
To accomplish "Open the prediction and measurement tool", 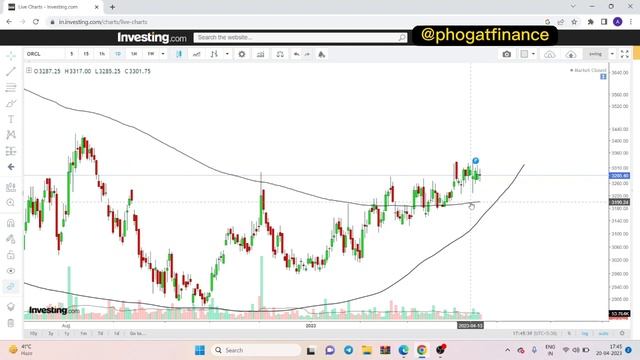I will pos(11,151).
